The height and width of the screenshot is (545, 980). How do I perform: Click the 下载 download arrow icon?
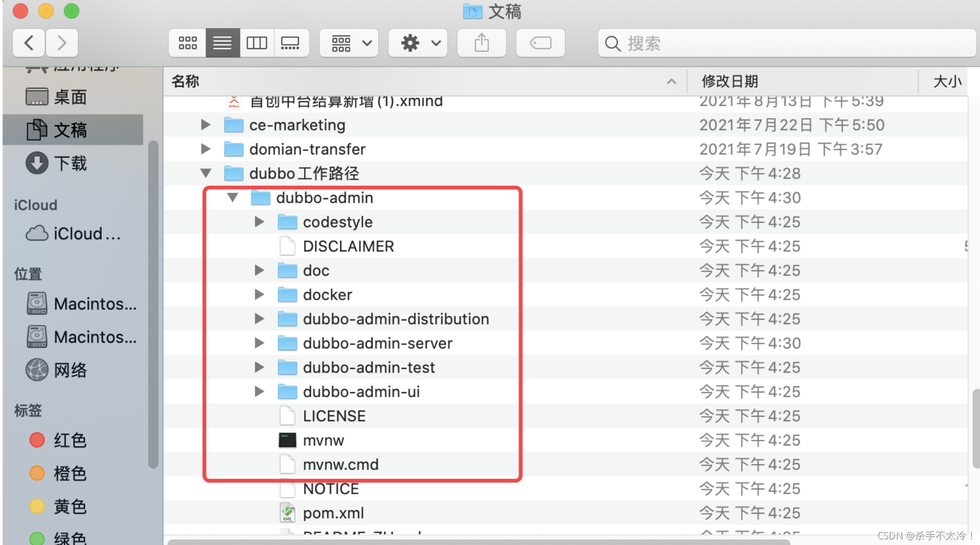(37, 163)
